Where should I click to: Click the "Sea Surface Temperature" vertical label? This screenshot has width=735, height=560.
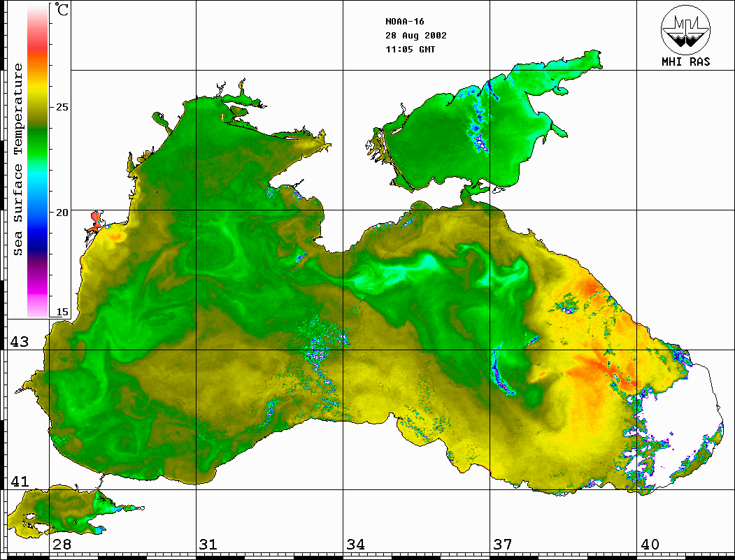(17, 159)
